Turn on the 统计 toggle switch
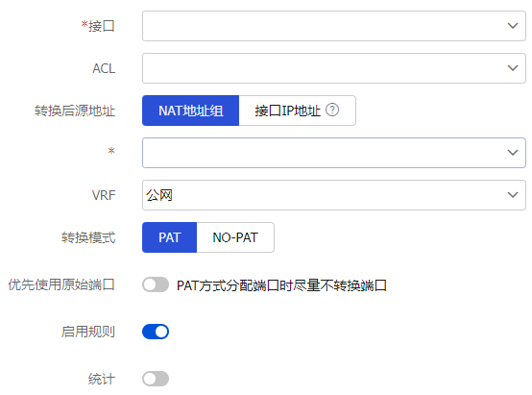Screen dimensions: 532x395 point(156,379)
